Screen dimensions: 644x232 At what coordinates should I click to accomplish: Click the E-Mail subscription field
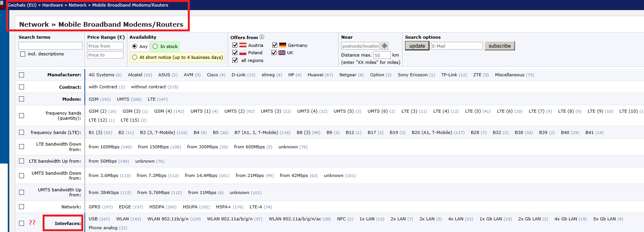(457, 46)
